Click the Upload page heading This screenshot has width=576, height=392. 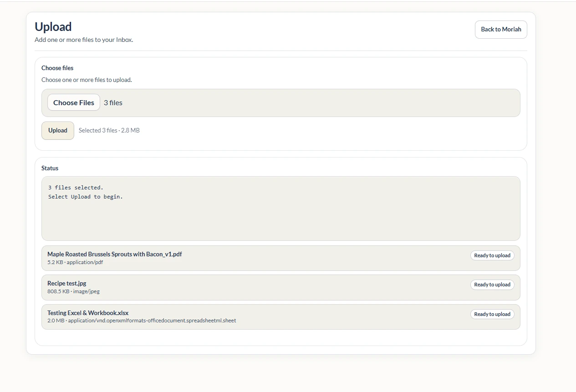53,27
